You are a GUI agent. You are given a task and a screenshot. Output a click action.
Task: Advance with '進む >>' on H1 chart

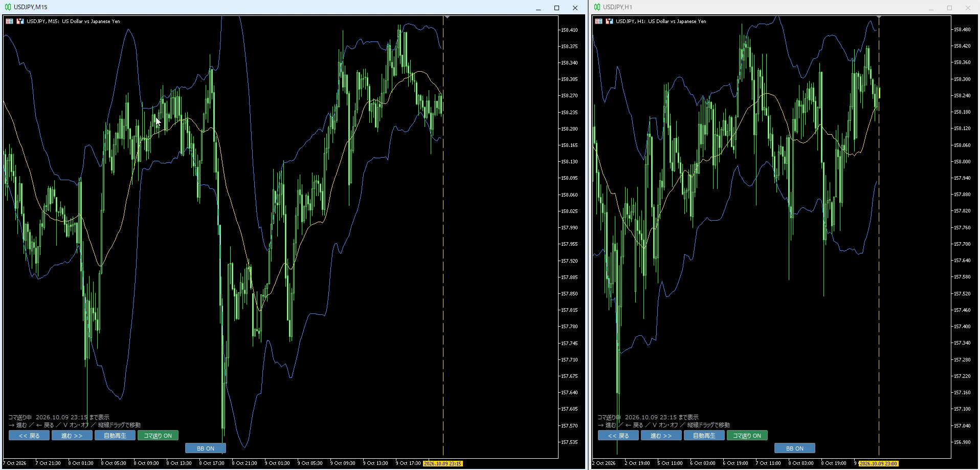tap(661, 436)
